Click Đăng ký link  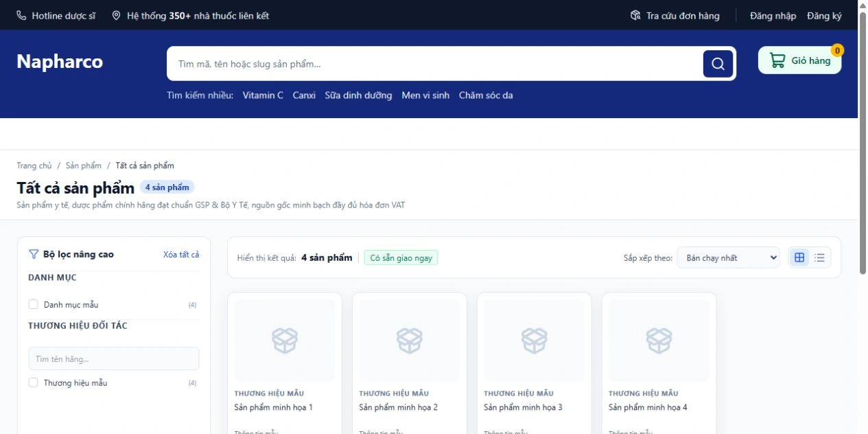pos(824,15)
